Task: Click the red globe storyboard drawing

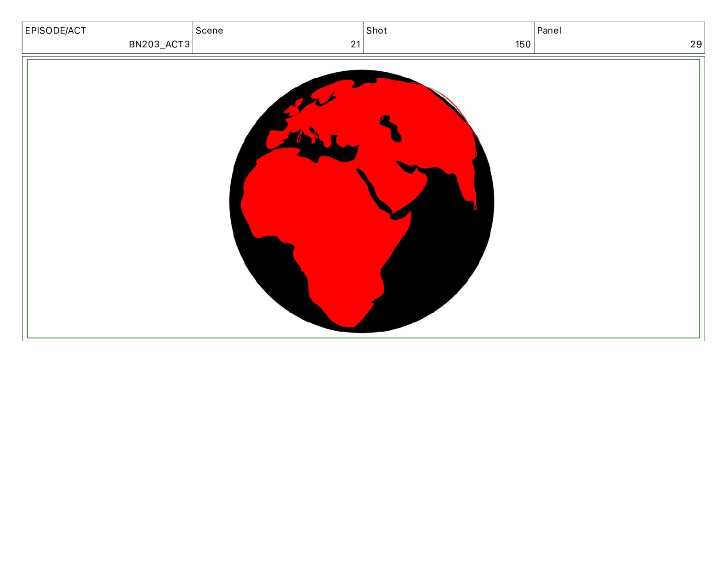Action: click(362, 201)
